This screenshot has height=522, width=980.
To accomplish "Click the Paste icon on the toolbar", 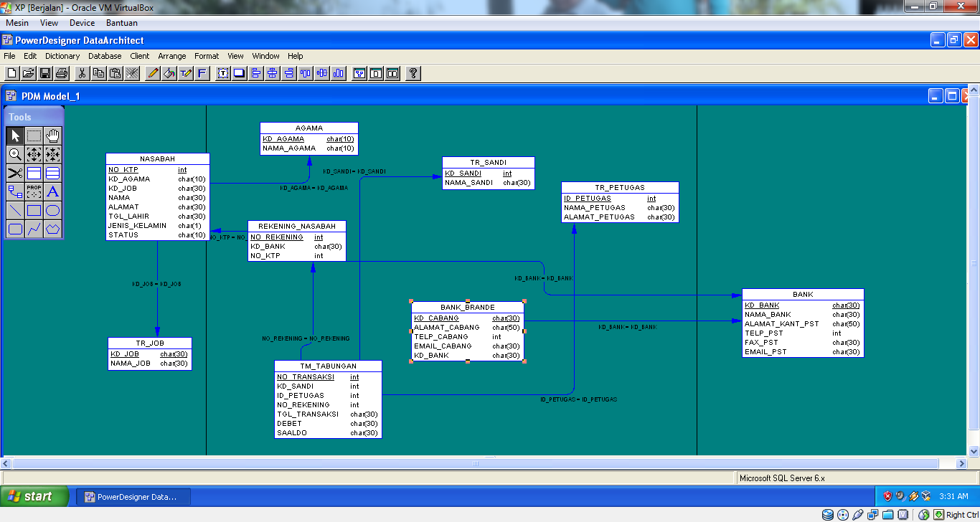I will pyautogui.click(x=116, y=72).
